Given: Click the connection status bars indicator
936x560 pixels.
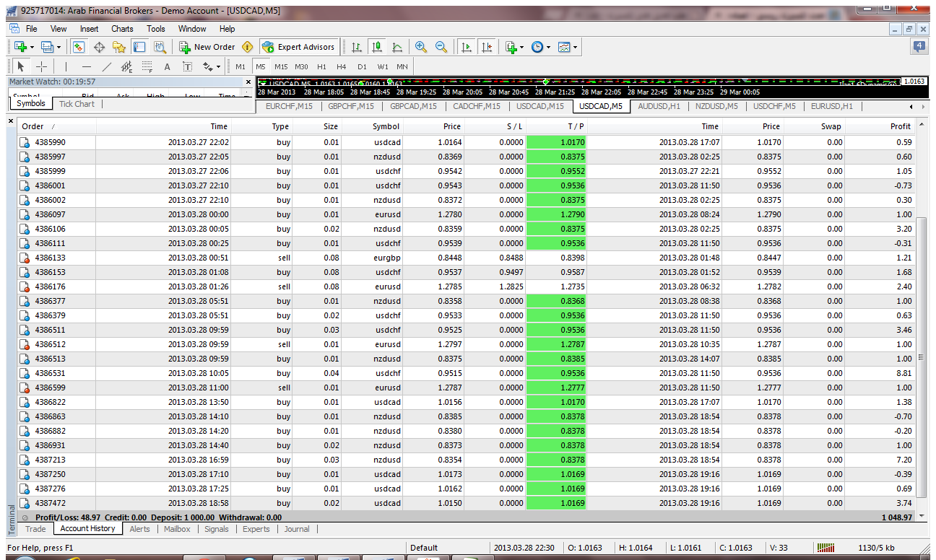Looking at the screenshot, I should (x=825, y=548).
